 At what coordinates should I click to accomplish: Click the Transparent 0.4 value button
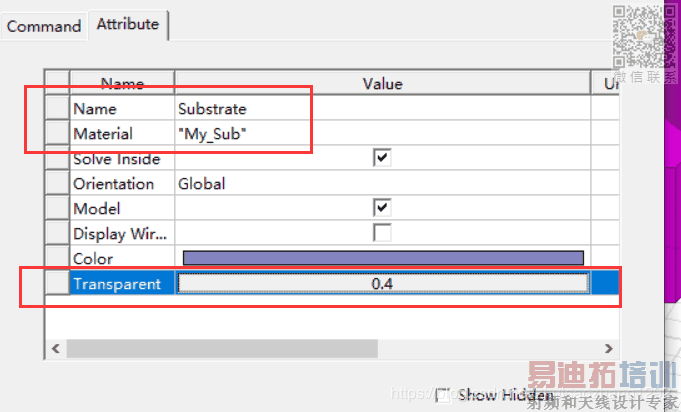pyautogui.click(x=382, y=284)
